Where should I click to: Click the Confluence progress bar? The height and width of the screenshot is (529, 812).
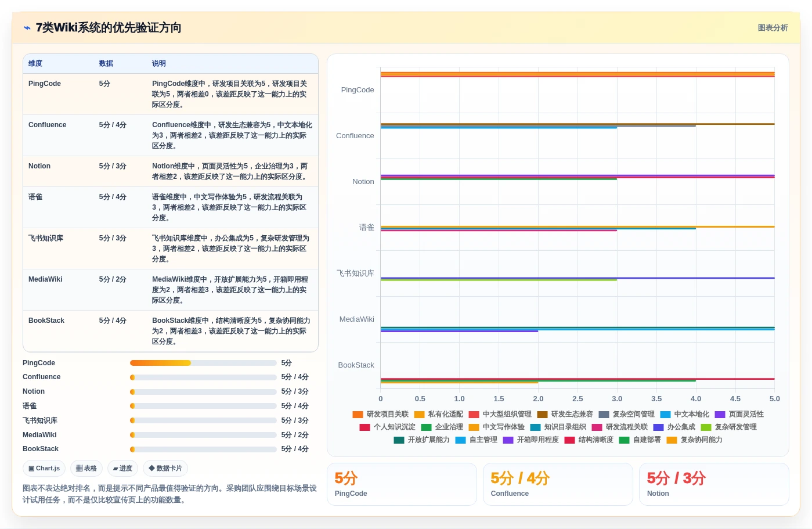(203, 377)
